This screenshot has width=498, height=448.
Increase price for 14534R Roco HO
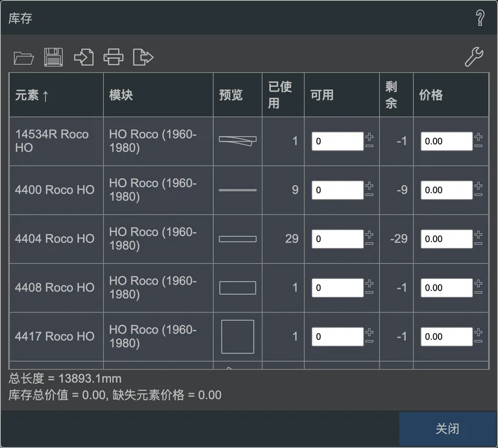(x=478, y=137)
